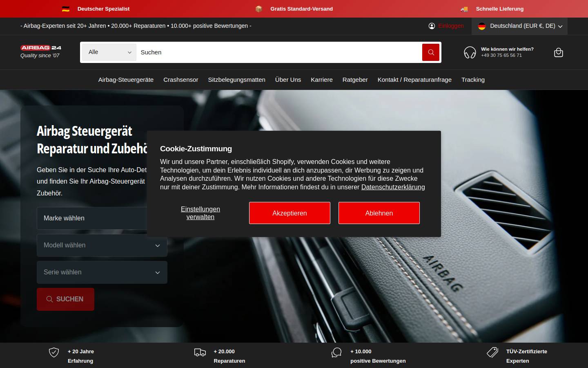588x368 pixels.
Task: Expand the Modell wählen dropdown
Action: pyautogui.click(x=102, y=245)
